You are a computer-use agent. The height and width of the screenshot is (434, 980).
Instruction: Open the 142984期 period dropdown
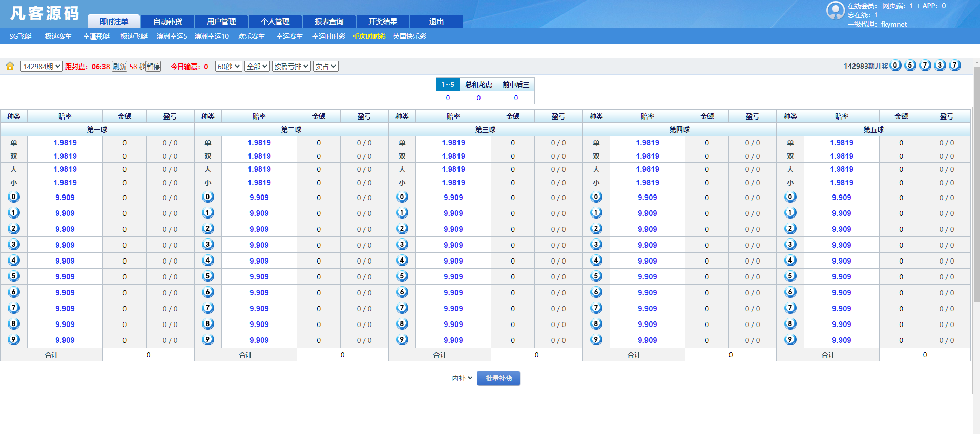click(41, 67)
